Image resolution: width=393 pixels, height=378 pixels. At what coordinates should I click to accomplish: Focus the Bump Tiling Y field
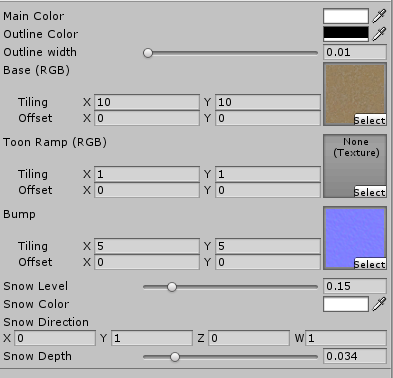click(x=268, y=246)
